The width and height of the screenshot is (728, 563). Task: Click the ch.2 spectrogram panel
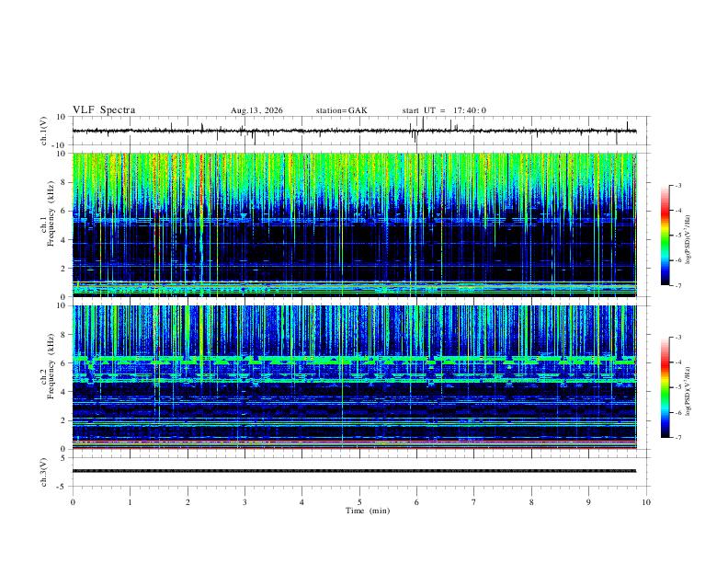[354, 377]
